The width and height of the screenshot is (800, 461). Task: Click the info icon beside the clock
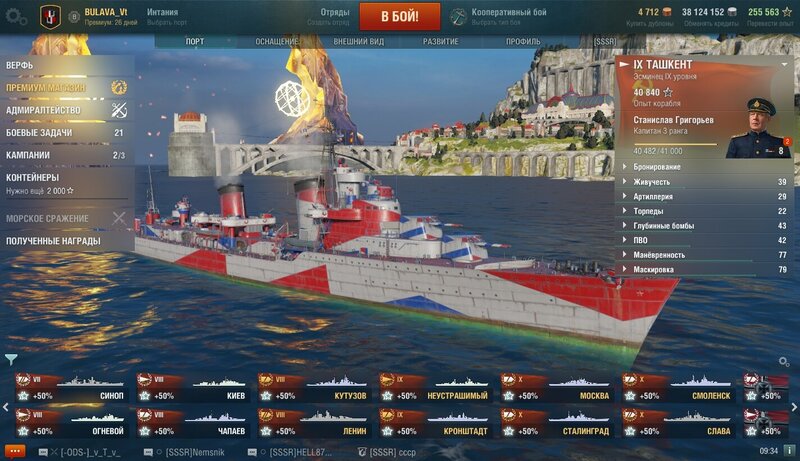789,451
